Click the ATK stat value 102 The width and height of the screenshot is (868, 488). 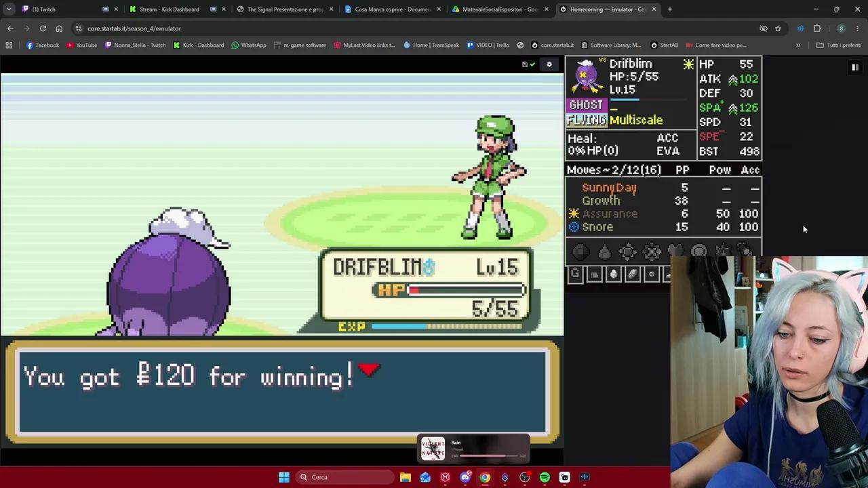click(748, 79)
